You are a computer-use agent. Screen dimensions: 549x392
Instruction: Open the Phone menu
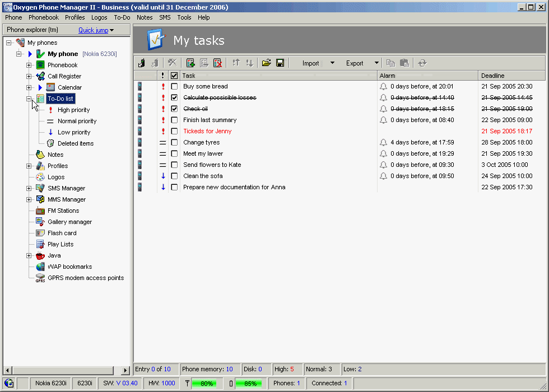pos(13,17)
